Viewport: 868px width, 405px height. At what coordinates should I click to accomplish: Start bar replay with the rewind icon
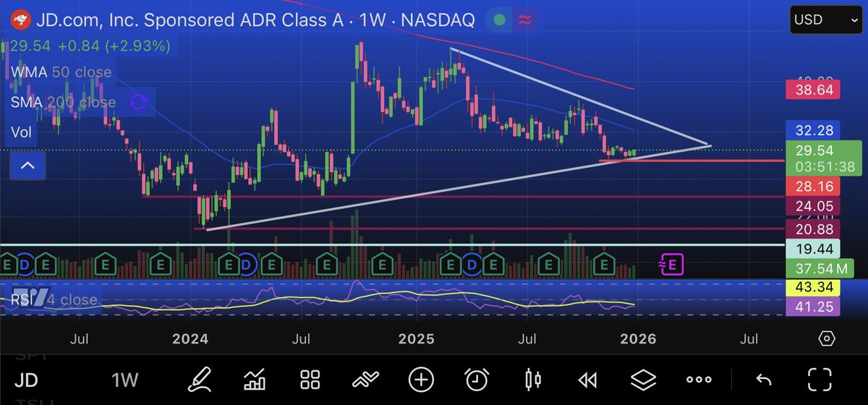(x=588, y=379)
